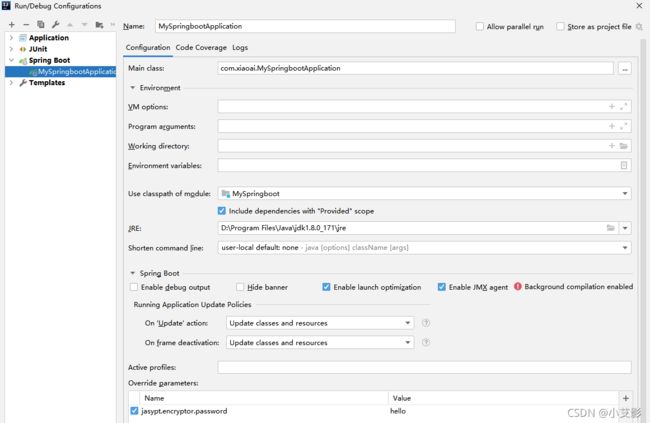Click the Active profiles input field
The width and height of the screenshot is (650, 423).
[x=424, y=367]
